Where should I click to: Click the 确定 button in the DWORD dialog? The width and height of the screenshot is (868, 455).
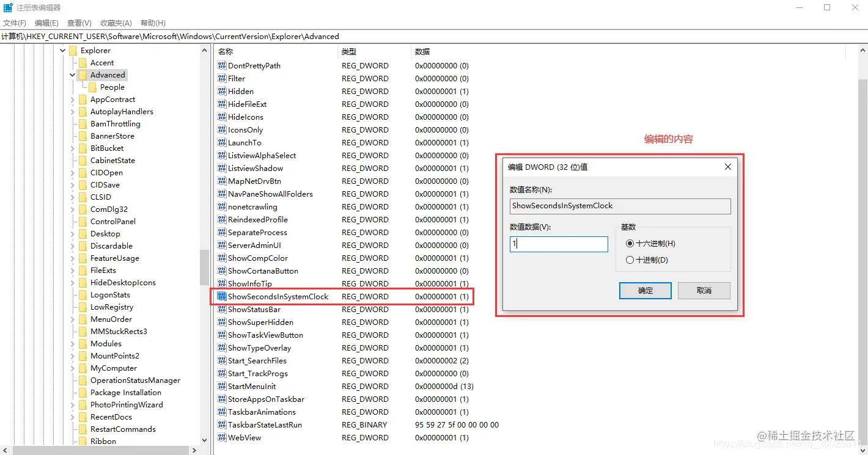[x=645, y=290]
